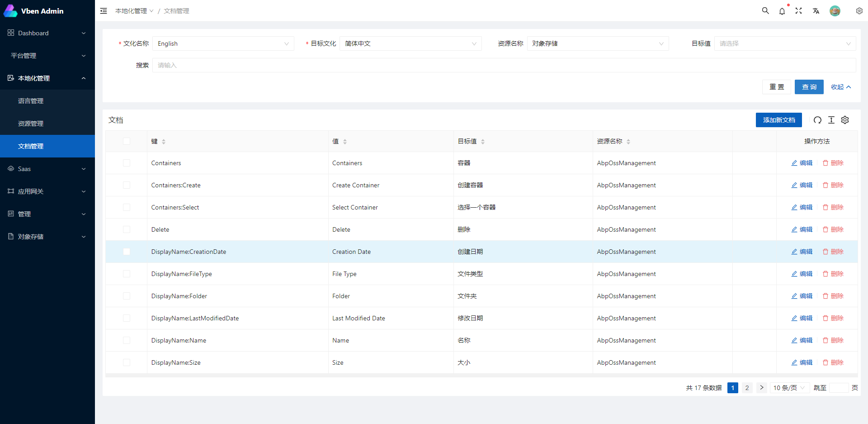
Task: Click the sidebar hamburger menu icon
Action: (x=104, y=11)
